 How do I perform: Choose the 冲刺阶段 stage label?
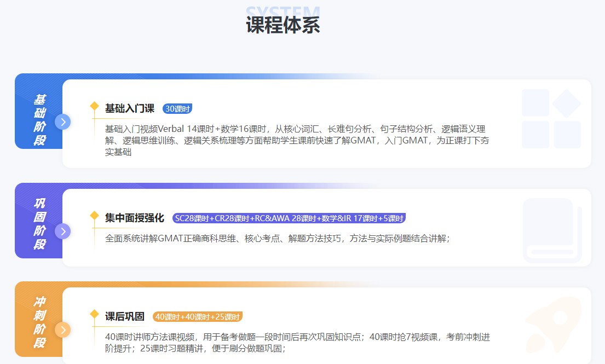(39, 322)
